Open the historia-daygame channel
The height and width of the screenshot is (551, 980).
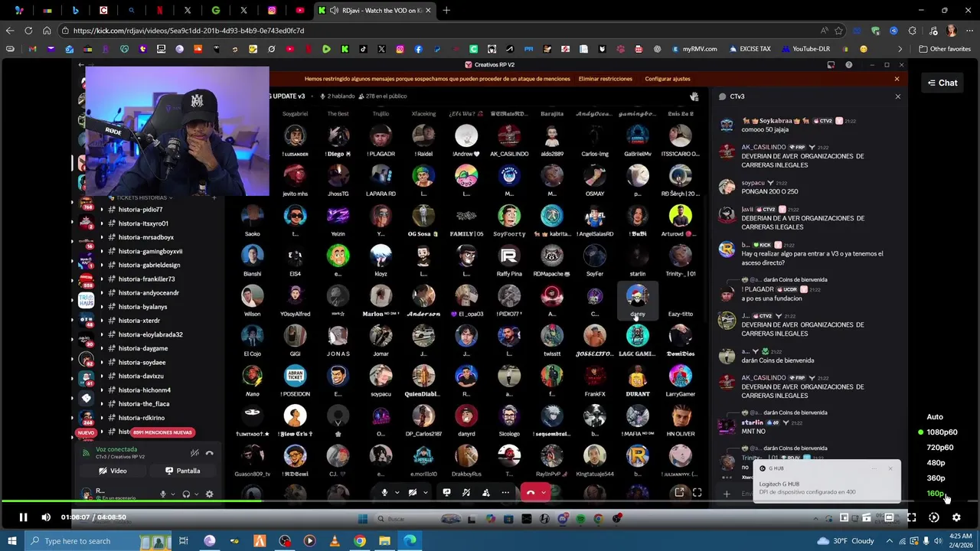point(142,348)
